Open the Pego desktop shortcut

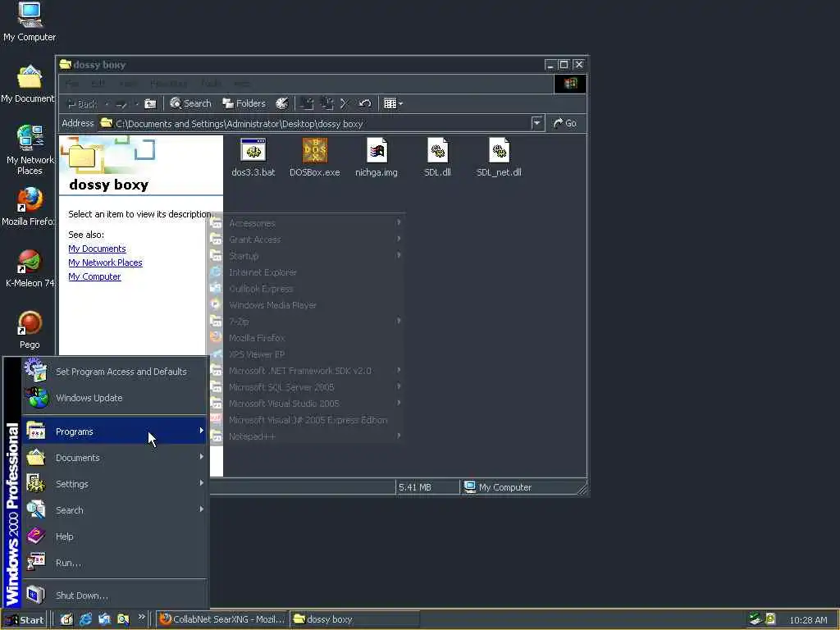(x=30, y=330)
